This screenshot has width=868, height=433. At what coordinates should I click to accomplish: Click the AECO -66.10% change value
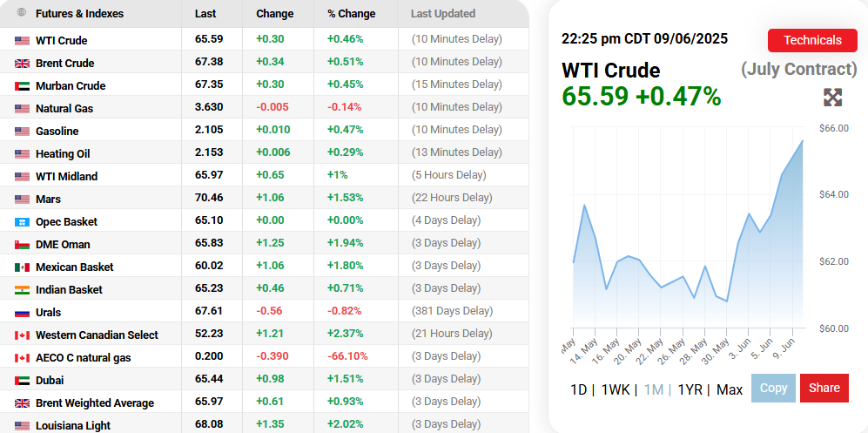pos(347,356)
